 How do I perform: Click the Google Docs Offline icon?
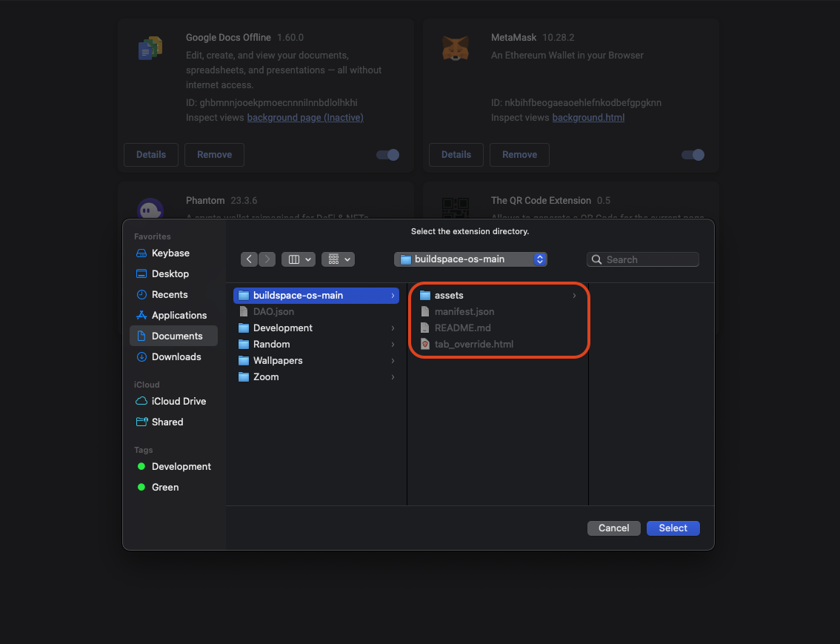click(x=150, y=48)
